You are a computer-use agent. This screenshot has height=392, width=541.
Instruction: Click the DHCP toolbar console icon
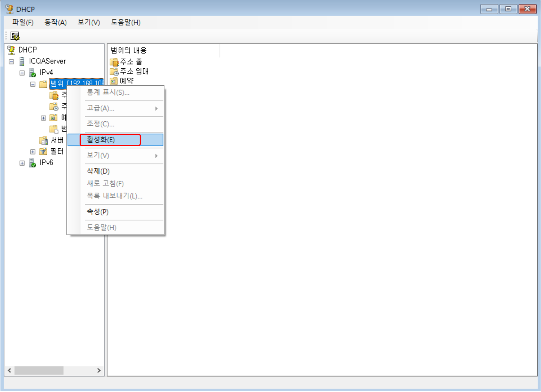(15, 36)
